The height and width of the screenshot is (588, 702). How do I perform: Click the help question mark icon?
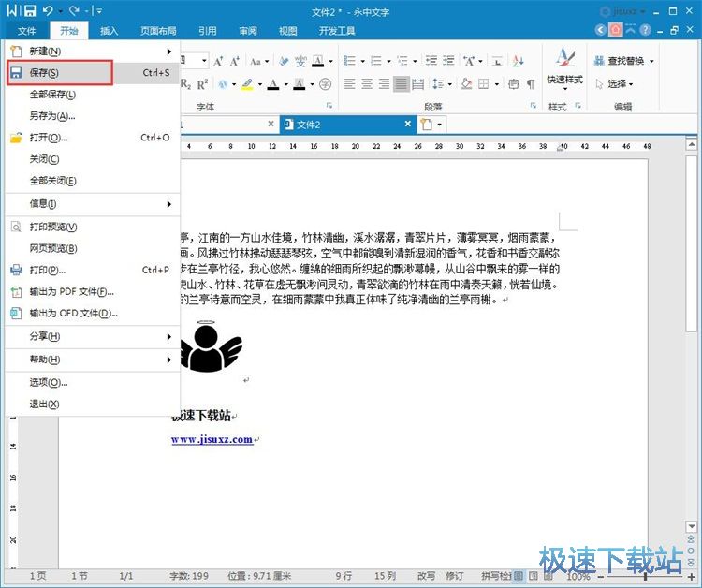[x=645, y=30]
